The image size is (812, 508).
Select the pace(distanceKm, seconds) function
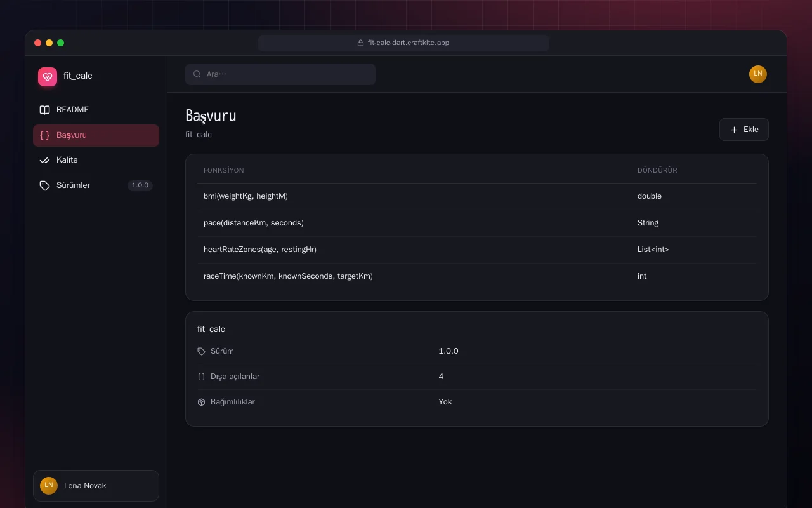[x=477, y=223]
